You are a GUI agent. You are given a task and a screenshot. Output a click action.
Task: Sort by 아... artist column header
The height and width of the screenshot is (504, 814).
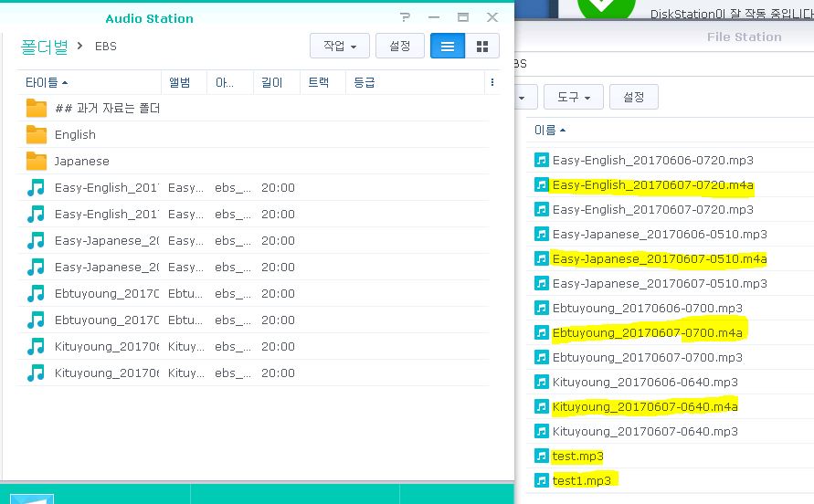(x=224, y=82)
